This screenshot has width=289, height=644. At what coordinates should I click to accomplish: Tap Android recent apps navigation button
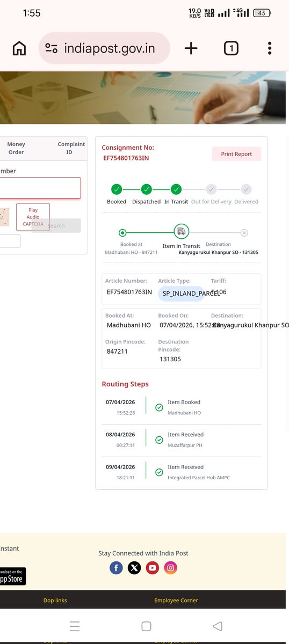(x=75, y=626)
